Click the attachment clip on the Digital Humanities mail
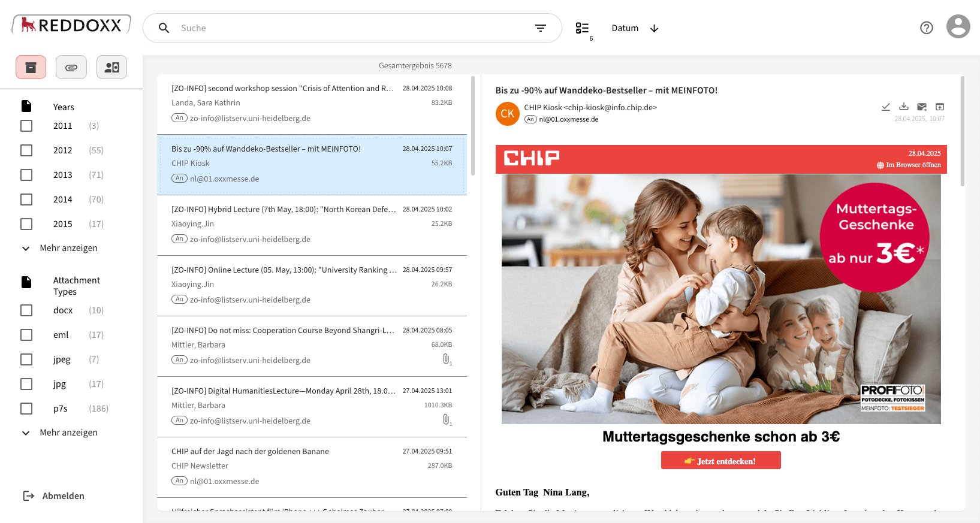980x523 pixels. [447, 420]
